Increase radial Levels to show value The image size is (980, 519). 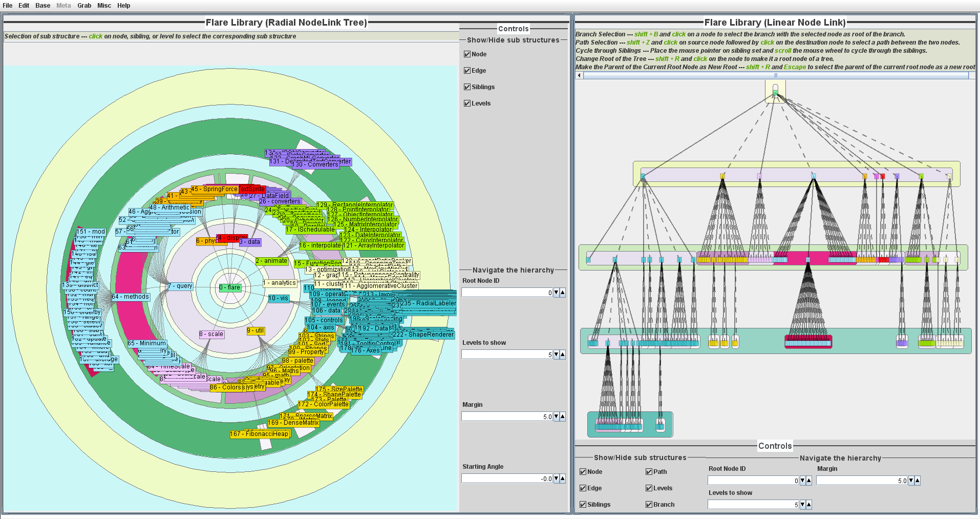(563, 355)
